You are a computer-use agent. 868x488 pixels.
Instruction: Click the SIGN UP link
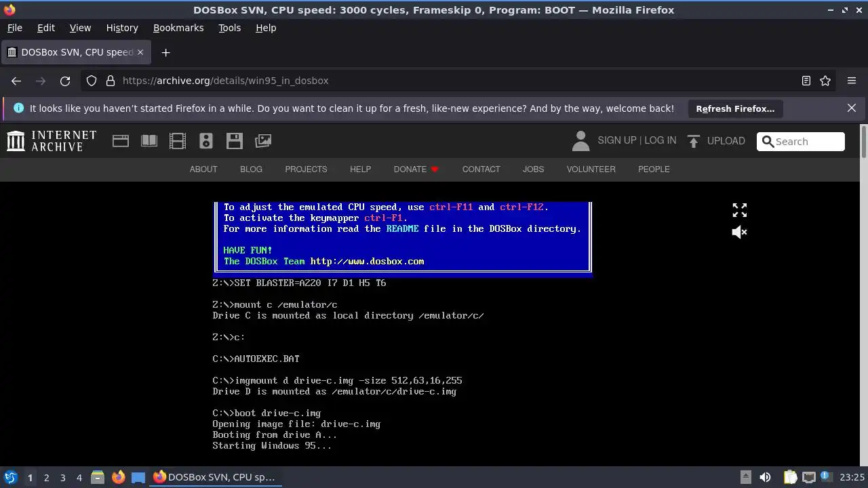click(x=616, y=140)
